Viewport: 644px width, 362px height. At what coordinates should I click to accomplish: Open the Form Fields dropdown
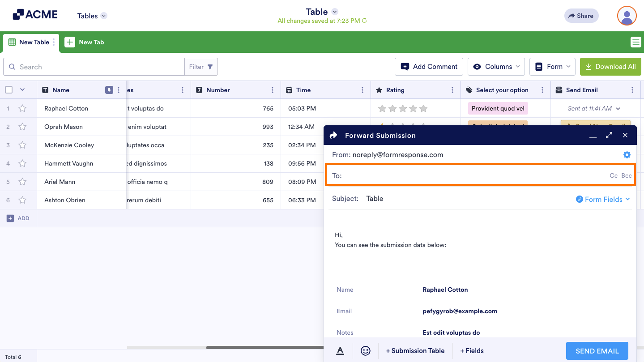[603, 199]
